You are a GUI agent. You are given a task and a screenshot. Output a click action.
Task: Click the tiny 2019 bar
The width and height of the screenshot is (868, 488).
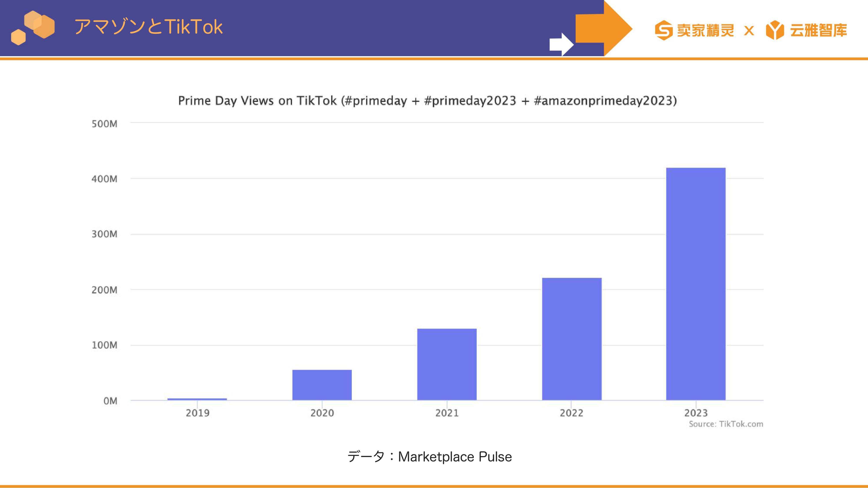[197, 399]
